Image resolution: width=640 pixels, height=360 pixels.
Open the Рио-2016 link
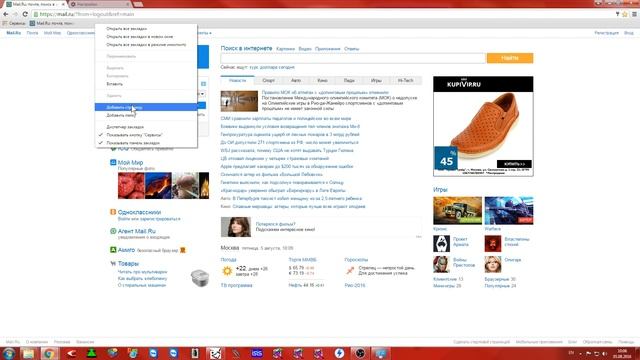coord(355,285)
